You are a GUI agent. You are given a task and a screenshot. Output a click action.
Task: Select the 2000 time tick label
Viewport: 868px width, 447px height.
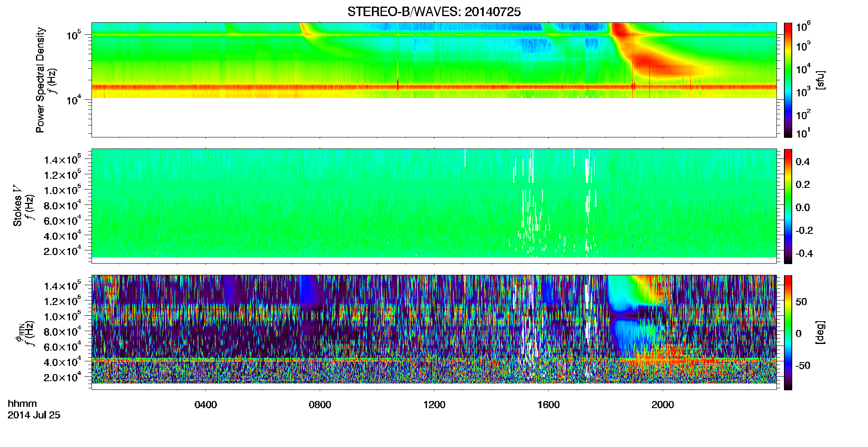point(663,405)
